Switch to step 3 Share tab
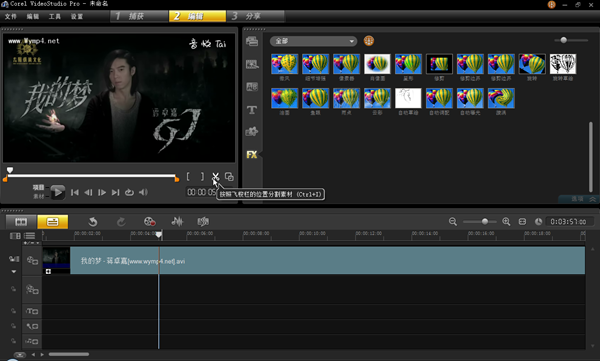The width and height of the screenshot is (600, 361). 256,16
